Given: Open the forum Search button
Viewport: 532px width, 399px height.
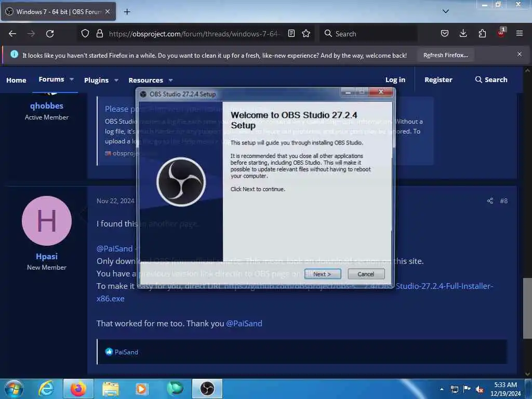Looking at the screenshot, I should (491, 79).
